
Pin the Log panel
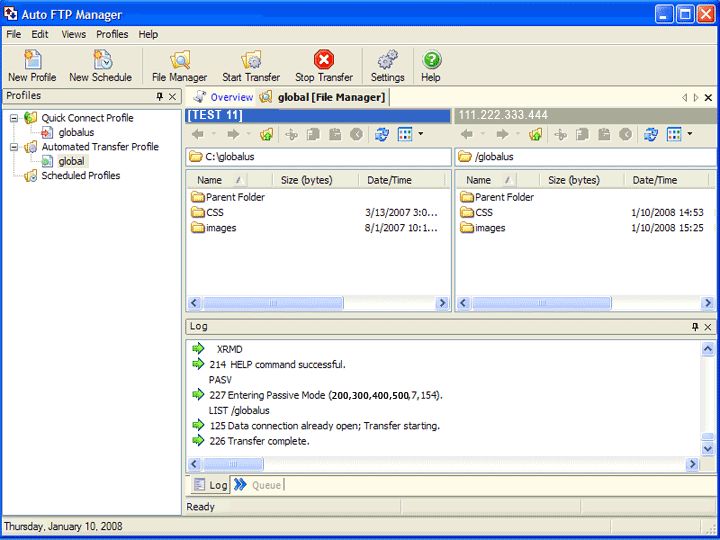point(695,327)
